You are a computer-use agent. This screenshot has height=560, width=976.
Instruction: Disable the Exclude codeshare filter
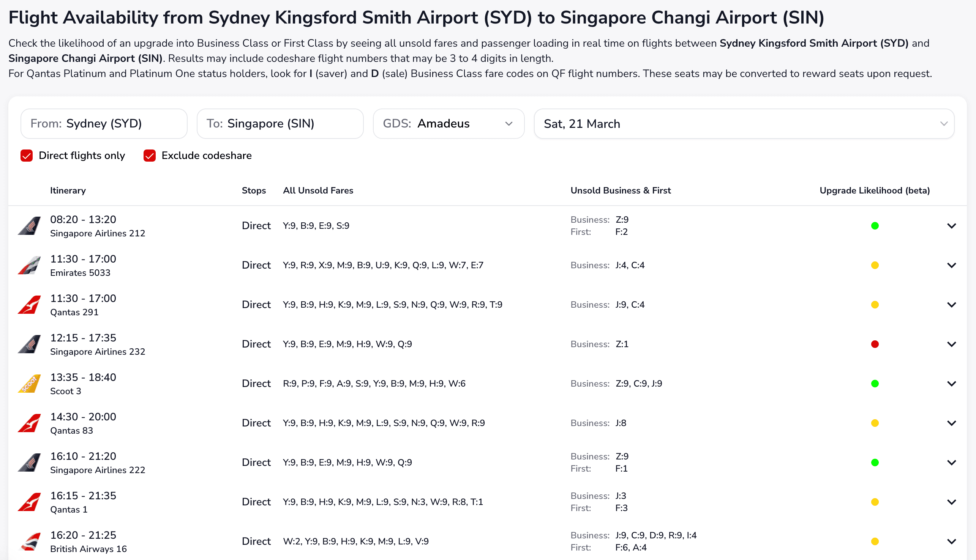point(149,156)
